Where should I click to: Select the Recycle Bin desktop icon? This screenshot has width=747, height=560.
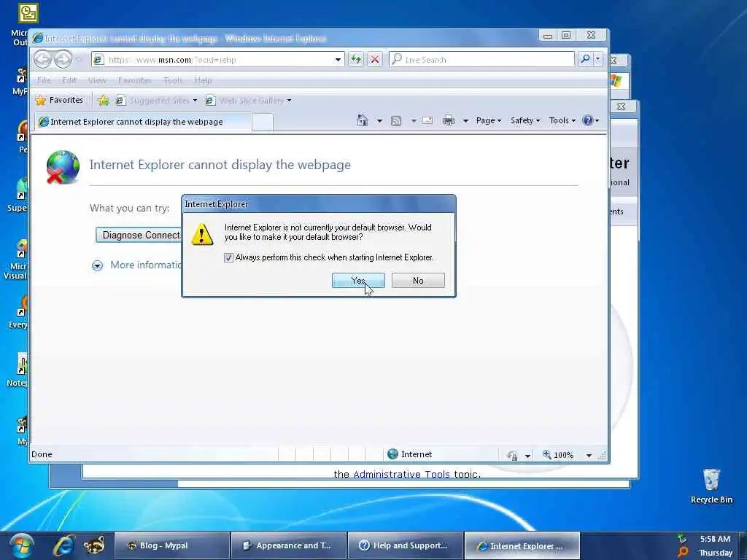click(x=711, y=486)
